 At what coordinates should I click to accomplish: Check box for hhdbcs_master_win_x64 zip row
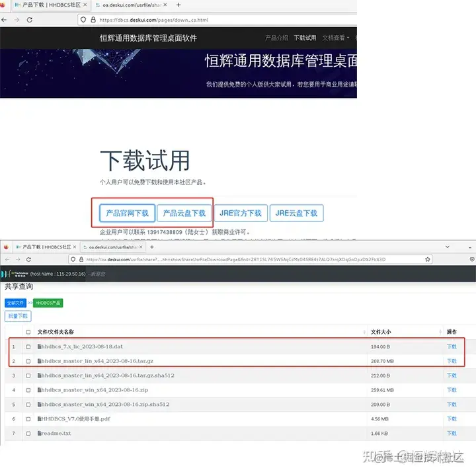[x=28, y=390]
